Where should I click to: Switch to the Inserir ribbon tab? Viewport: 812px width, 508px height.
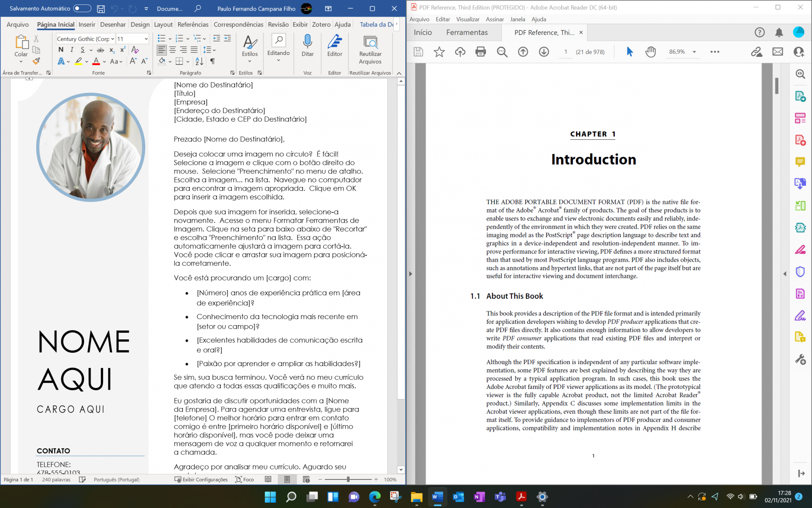tap(86, 24)
